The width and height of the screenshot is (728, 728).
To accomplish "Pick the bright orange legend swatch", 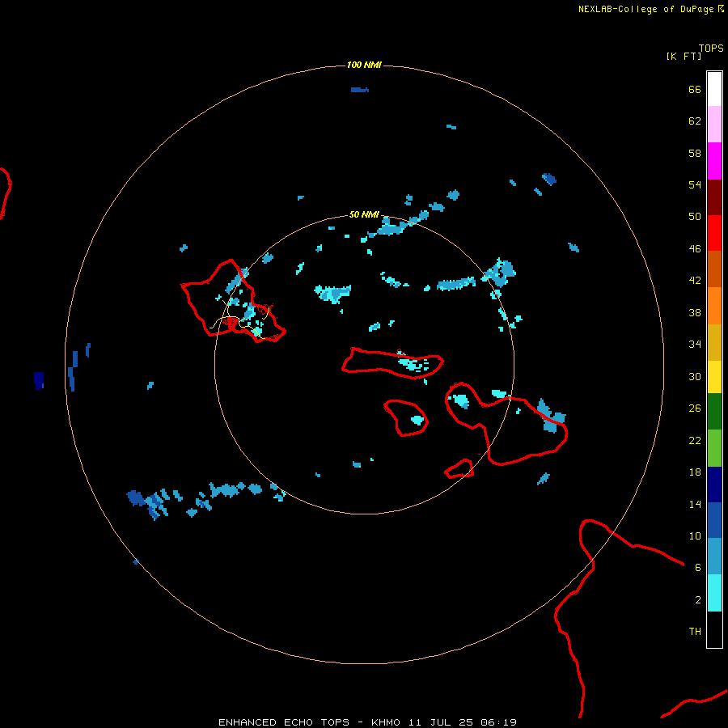I will coord(714,306).
